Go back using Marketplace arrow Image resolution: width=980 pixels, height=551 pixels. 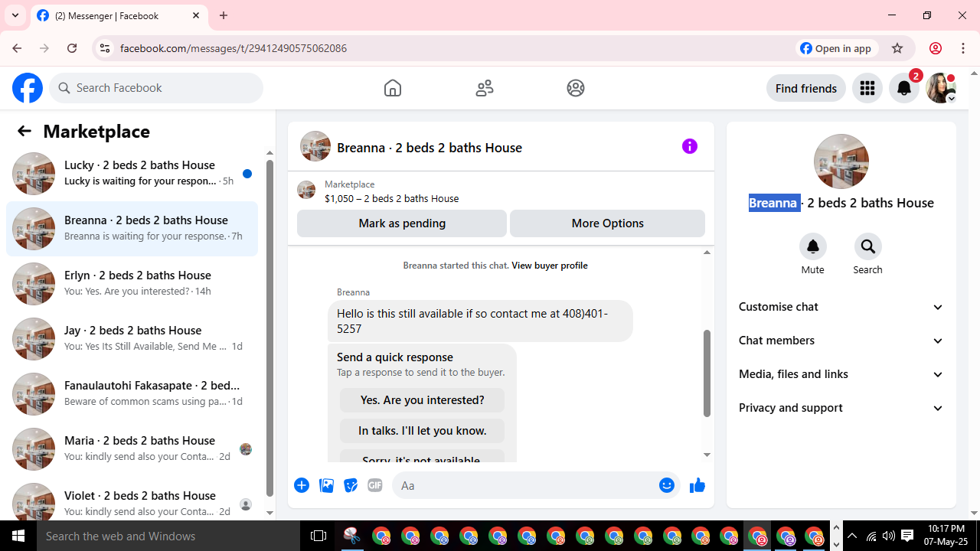tap(24, 131)
